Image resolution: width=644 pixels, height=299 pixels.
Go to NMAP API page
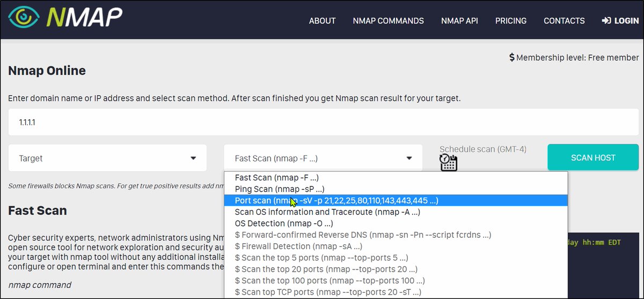pyautogui.click(x=459, y=21)
